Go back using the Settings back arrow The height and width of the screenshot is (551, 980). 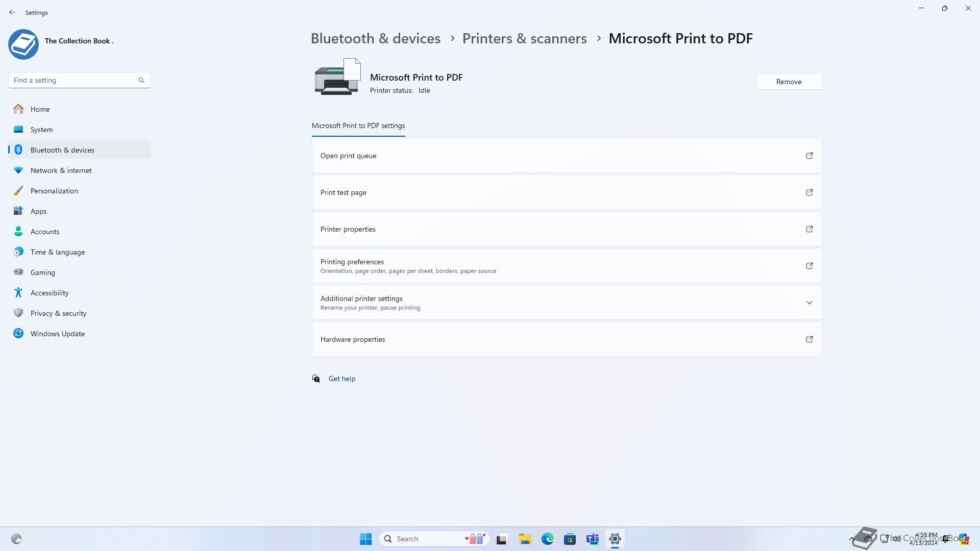(x=12, y=12)
